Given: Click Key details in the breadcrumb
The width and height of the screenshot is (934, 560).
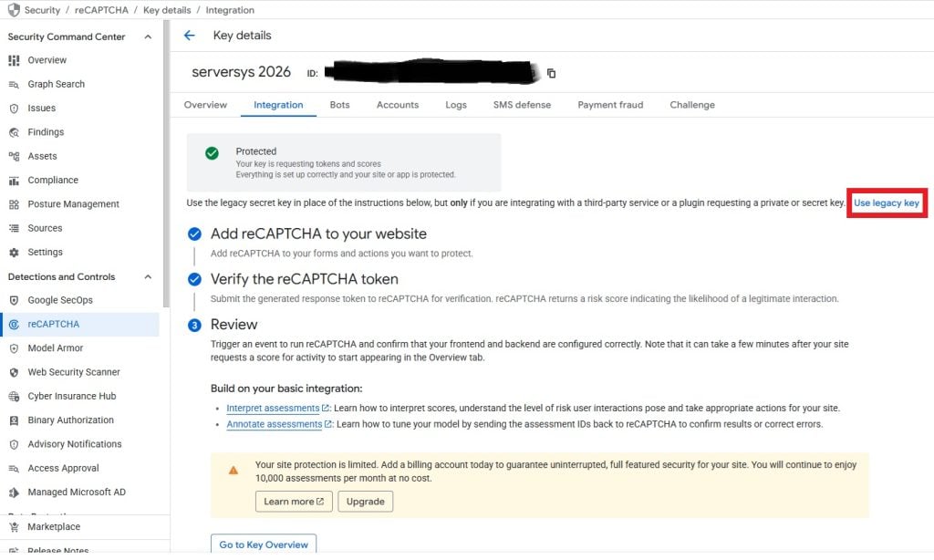Looking at the screenshot, I should [x=167, y=10].
